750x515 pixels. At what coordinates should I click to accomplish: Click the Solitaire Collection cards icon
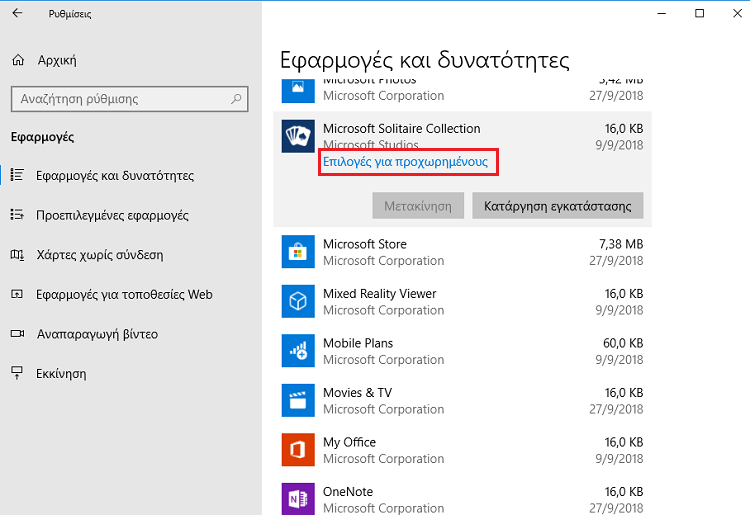coord(298,136)
